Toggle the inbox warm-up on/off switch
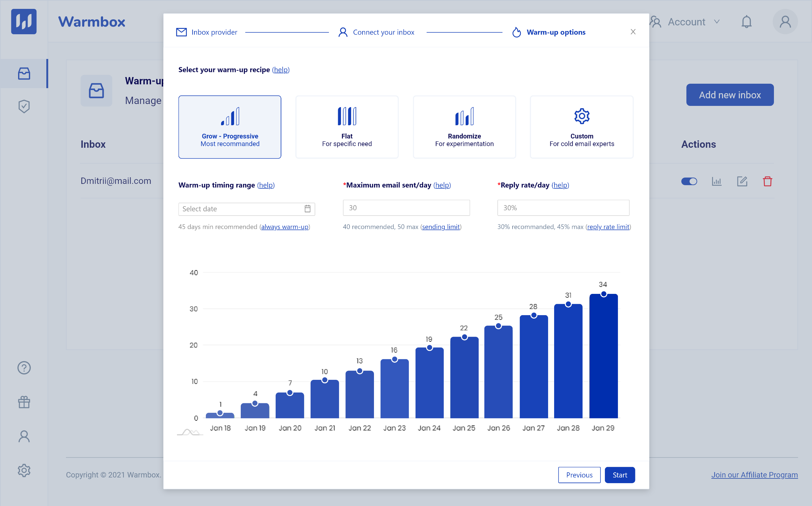Image resolution: width=812 pixels, height=506 pixels. click(689, 181)
